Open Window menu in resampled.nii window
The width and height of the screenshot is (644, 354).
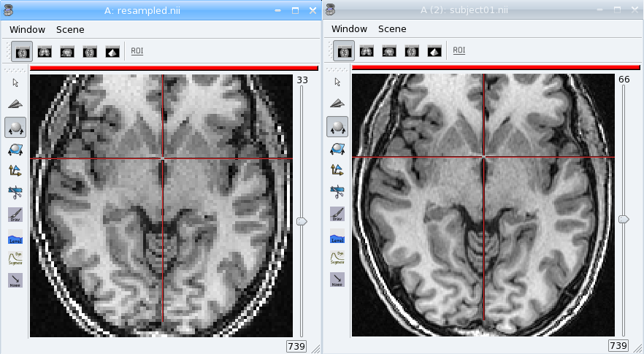click(x=27, y=29)
